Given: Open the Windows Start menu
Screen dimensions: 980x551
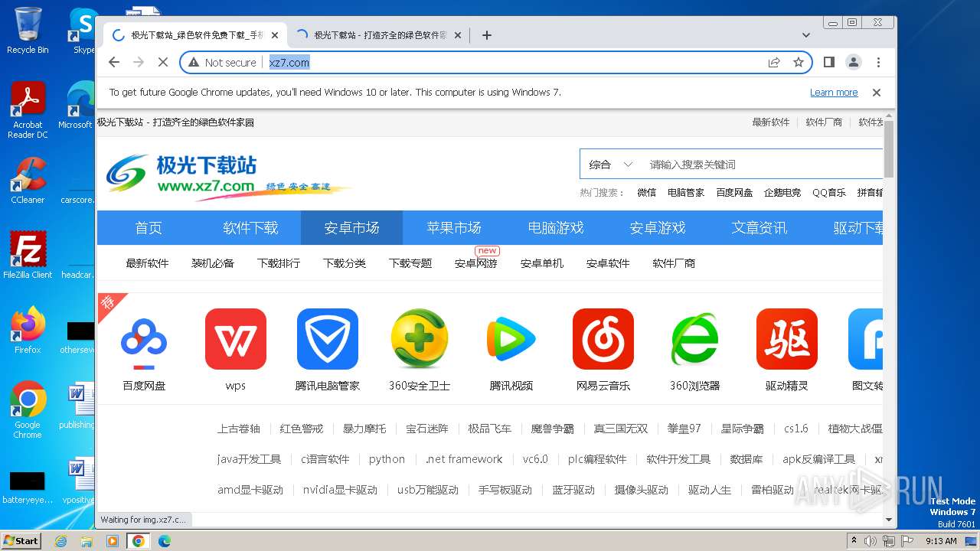Looking at the screenshot, I should click(21, 541).
